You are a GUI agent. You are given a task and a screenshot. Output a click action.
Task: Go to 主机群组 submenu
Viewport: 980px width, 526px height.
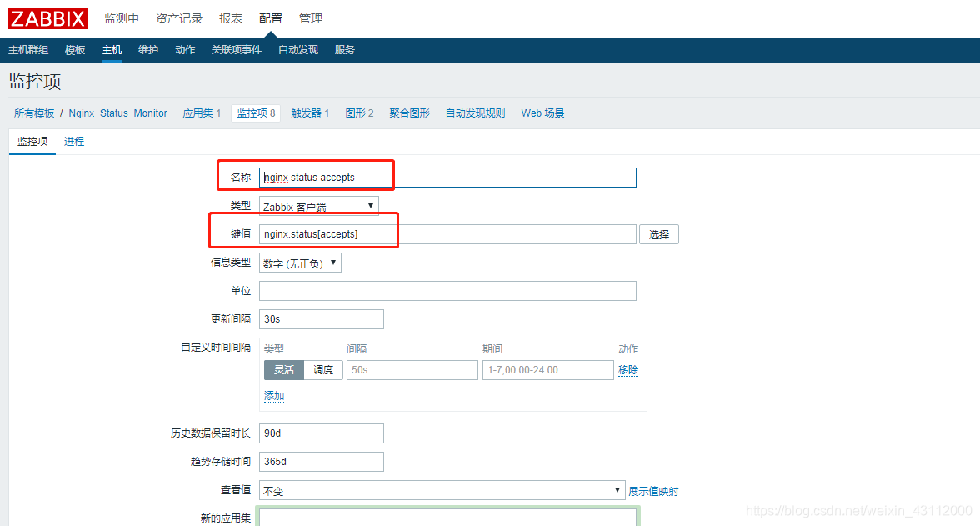pos(28,50)
